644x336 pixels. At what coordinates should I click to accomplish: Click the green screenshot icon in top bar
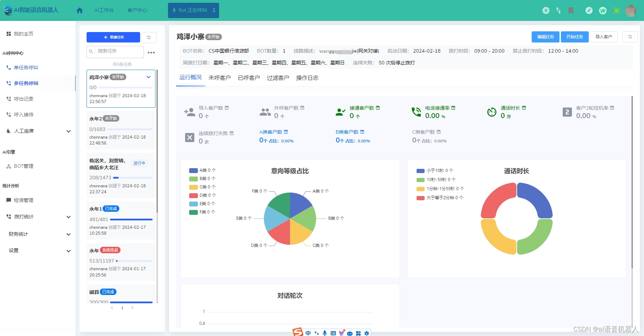616,10
